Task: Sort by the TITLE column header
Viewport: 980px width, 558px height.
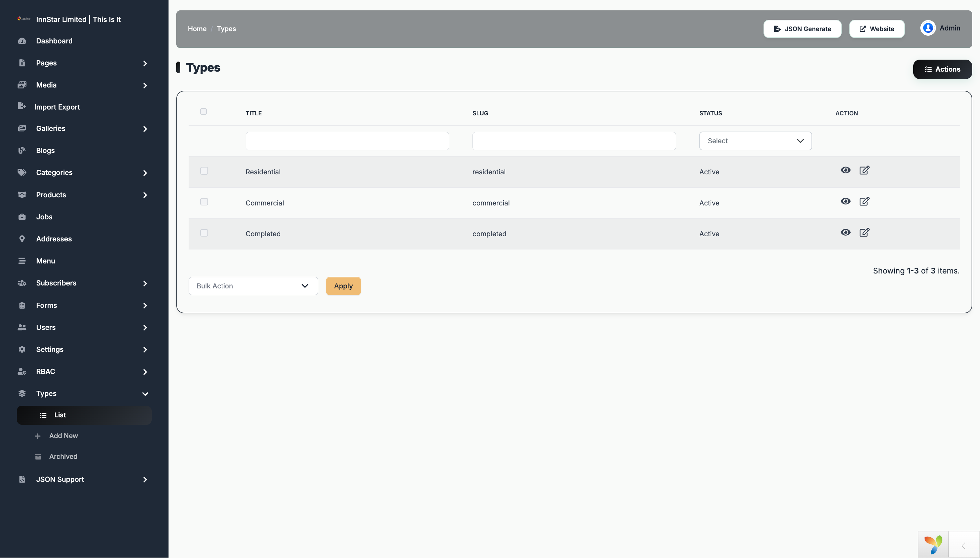Action: 254,113
